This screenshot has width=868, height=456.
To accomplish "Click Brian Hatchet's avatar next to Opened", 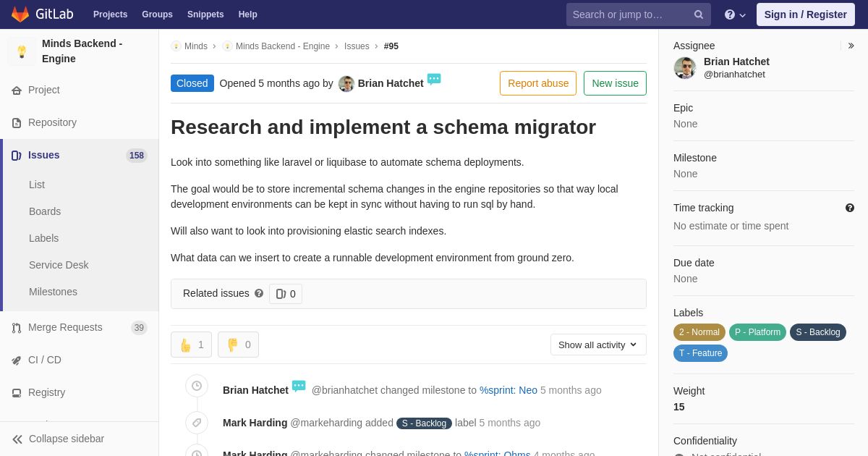I will point(346,84).
